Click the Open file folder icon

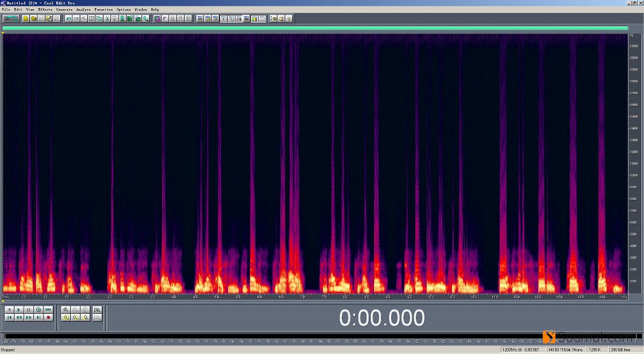coord(33,19)
